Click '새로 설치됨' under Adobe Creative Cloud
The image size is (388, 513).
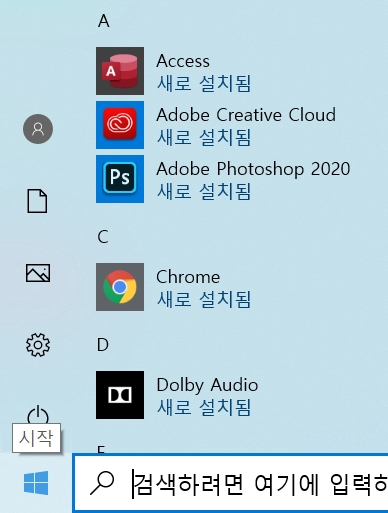pos(204,138)
